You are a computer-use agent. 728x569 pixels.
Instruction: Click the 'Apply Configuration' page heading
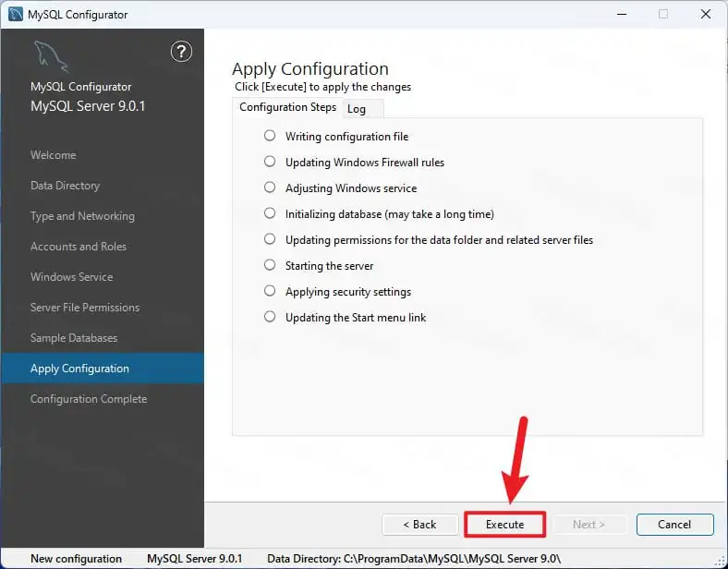(310, 69)
